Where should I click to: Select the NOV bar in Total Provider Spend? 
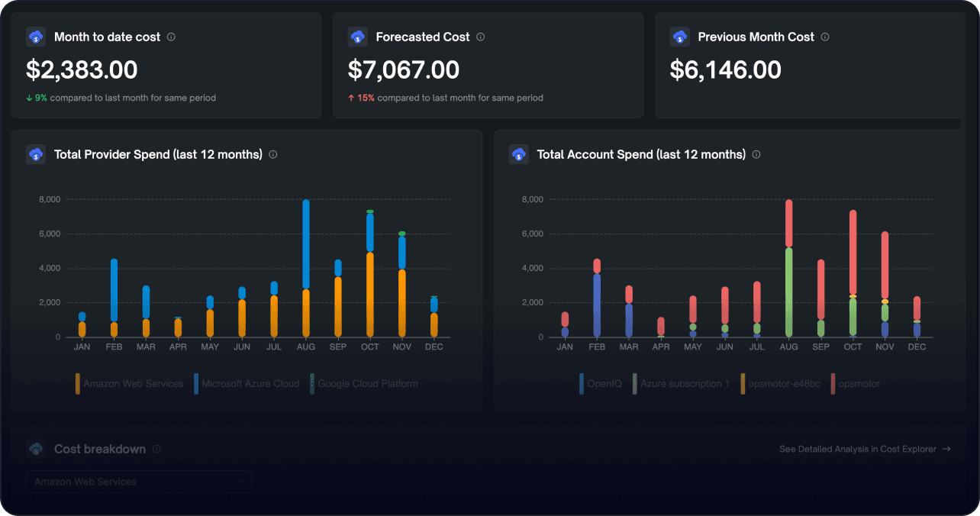click(402, 284)
